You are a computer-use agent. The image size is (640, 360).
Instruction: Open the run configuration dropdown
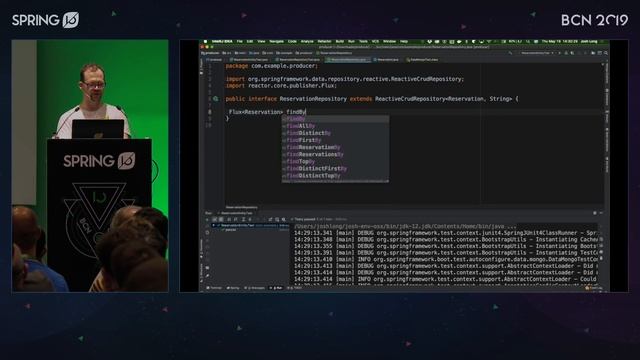point(537,53)
